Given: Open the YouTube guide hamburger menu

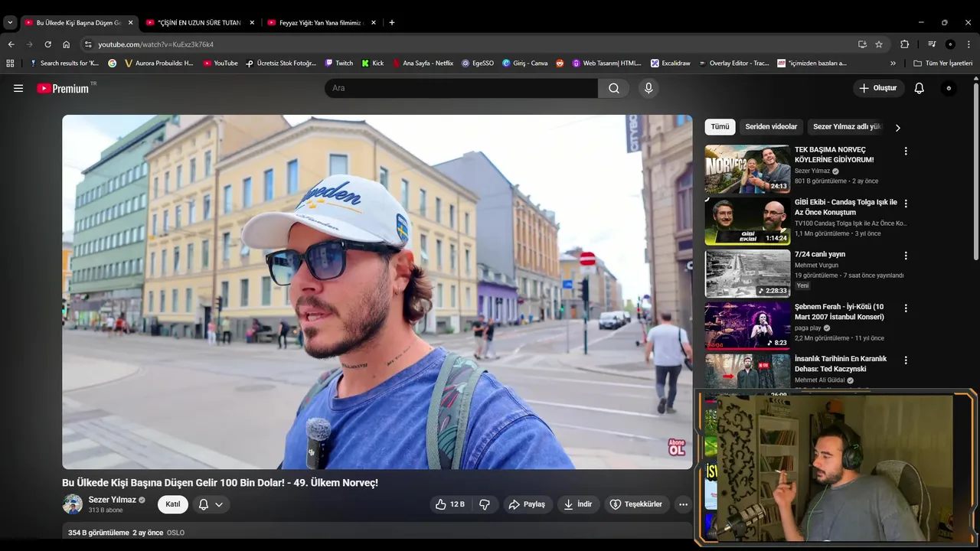Looking at the screenshot, I should [18, 88].
